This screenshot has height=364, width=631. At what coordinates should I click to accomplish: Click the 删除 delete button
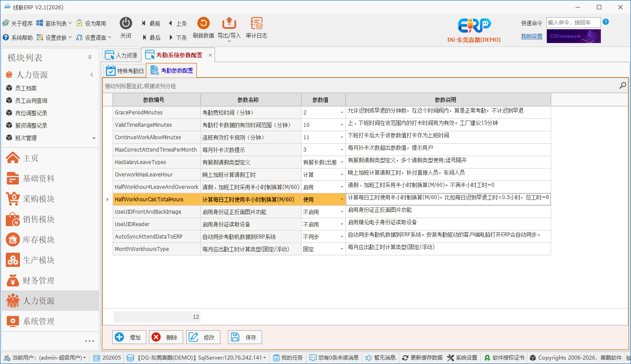[166, 337]
